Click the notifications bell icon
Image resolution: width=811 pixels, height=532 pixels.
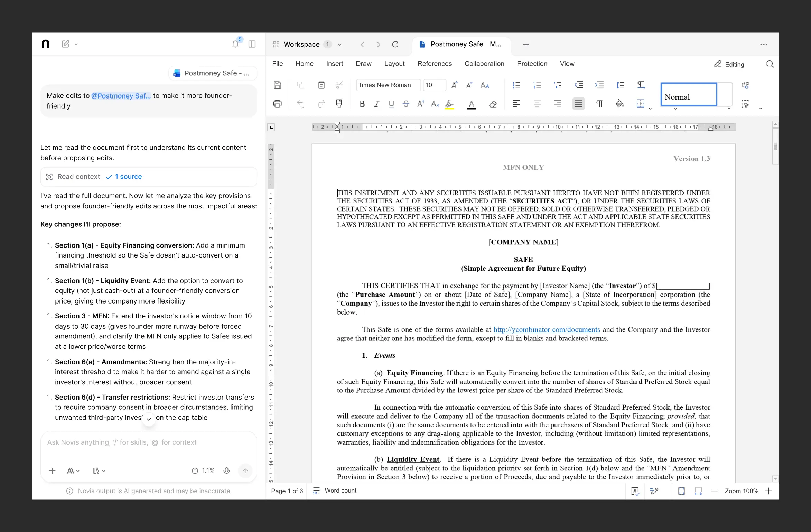(235, 44)
